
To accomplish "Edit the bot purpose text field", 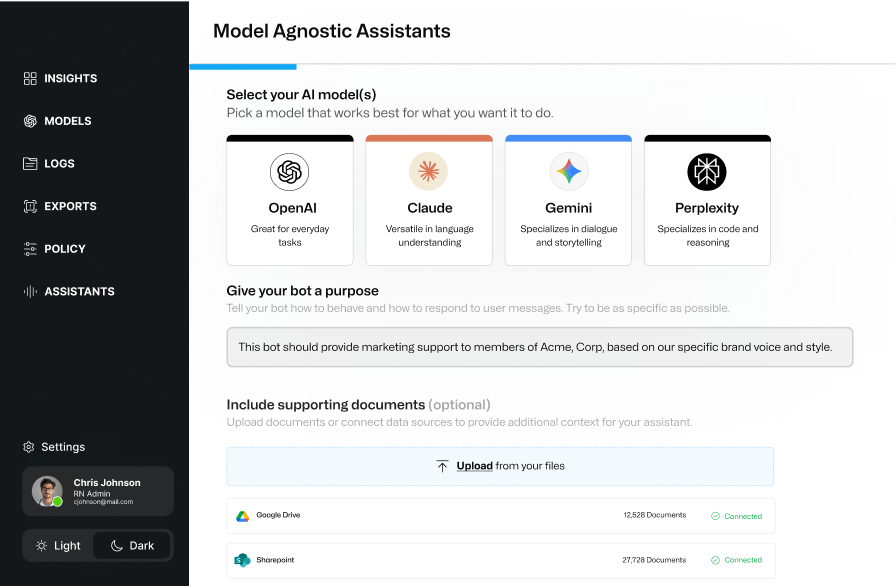I will click(x=540, y=347).
